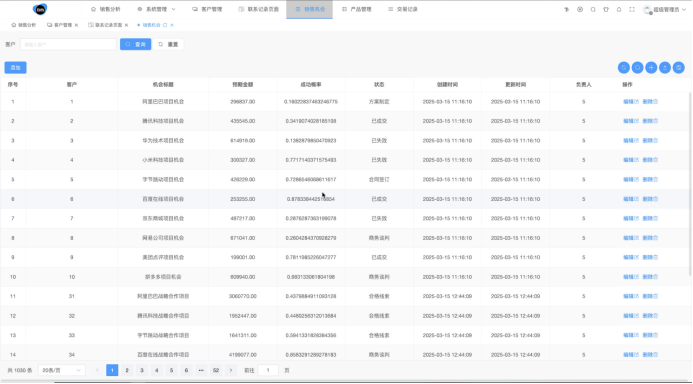693x384 pixels.
Task: Click the square icon on 销售机会 tab
Action: point(165,25)
